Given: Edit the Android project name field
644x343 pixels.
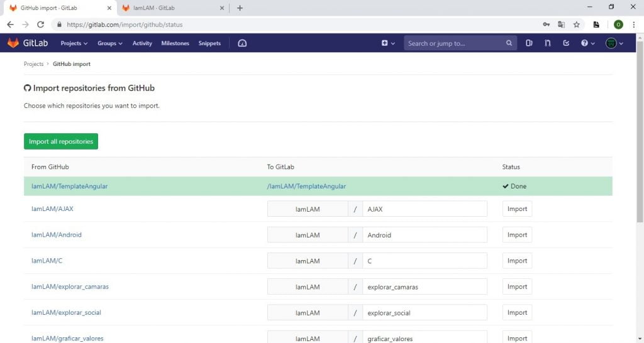Looking at the screenshot, I should [425, 235].
